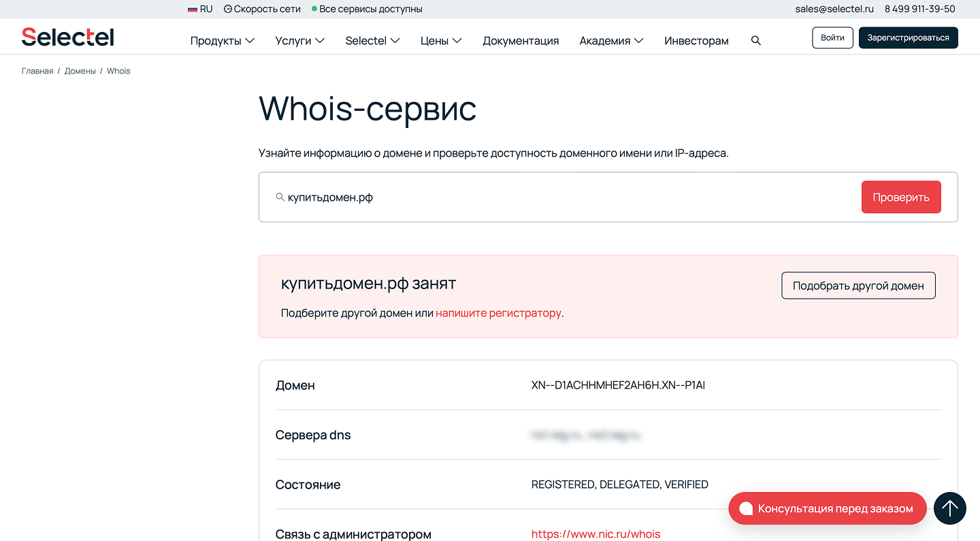The width and height of the screenshot is (980, 541).
Task: Click Подобрать другой домен button
Action: pyautogui.click(x=858, y=286)
